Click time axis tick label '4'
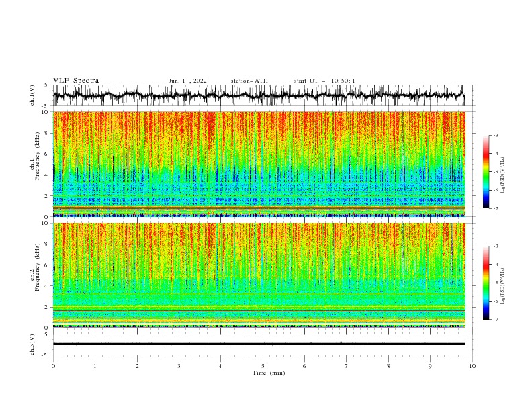 pyautogui.click(x=220, y=366)
